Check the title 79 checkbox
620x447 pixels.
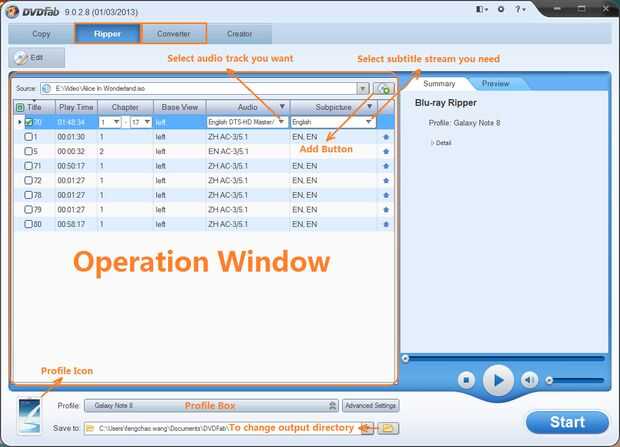(x=28, y=210)
